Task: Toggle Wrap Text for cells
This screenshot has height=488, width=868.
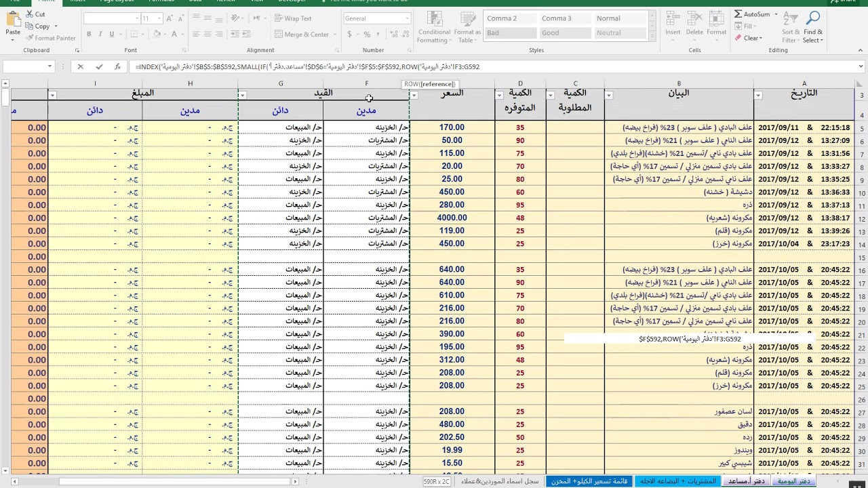Action: pos(293,18)
